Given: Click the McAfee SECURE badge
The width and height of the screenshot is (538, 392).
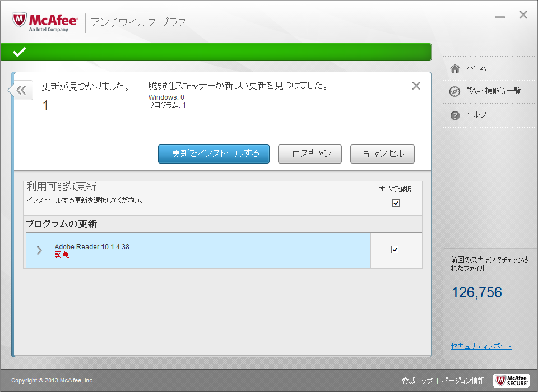Looking at the screenshot, I should coord(511,380).
